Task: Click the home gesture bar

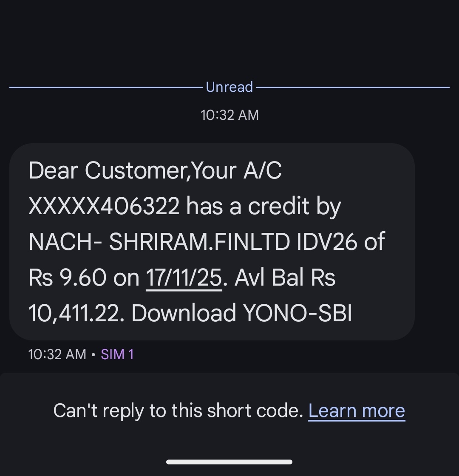Action: pyautogui.click(x=229, y=462)
